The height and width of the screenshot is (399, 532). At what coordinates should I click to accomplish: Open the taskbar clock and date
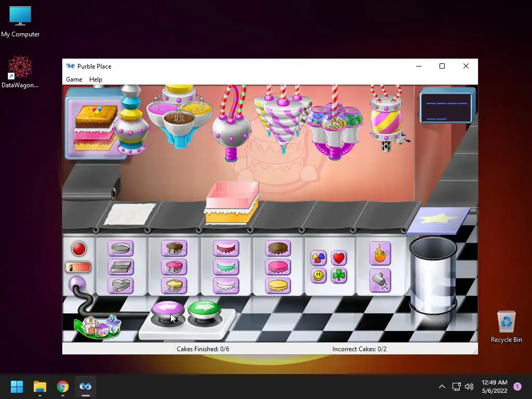click(x=495, y=387)
